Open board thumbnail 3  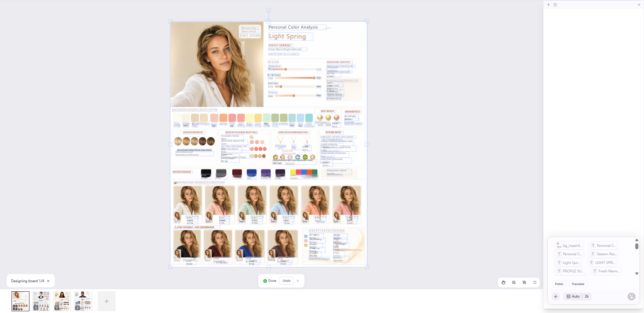click(x=62, y=301)
